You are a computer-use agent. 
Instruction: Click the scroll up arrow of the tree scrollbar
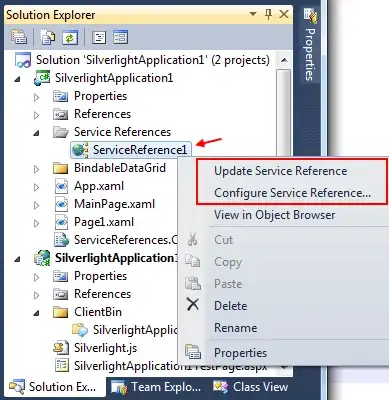tap(284, 60)
